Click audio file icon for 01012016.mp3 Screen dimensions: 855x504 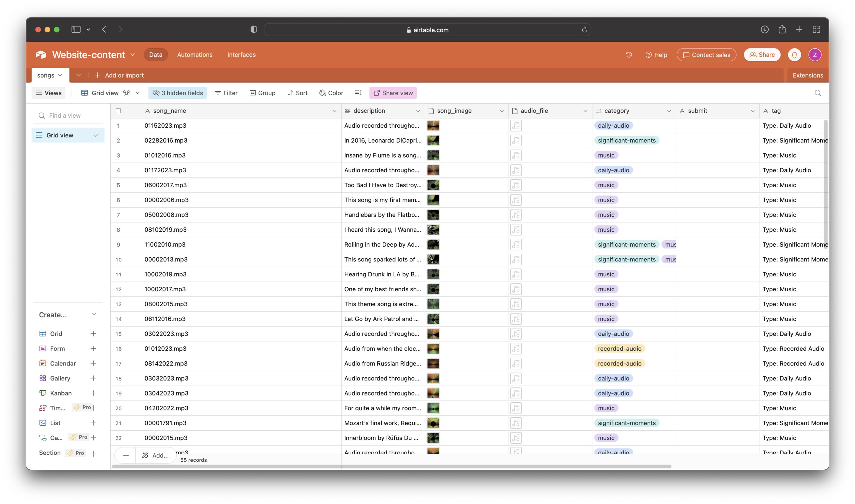516,155
